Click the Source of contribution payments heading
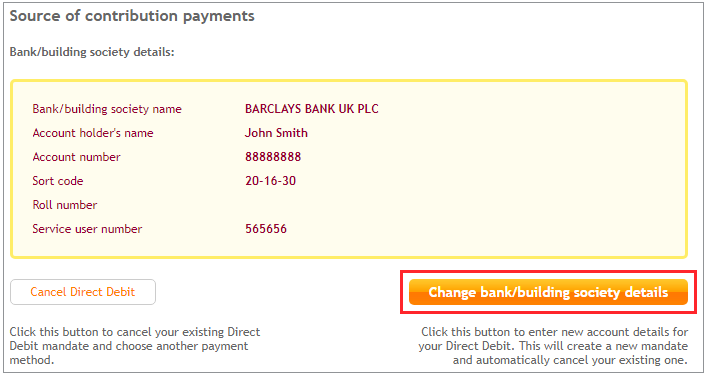This screenshot has width=707, height=376. tap(132, 16)
